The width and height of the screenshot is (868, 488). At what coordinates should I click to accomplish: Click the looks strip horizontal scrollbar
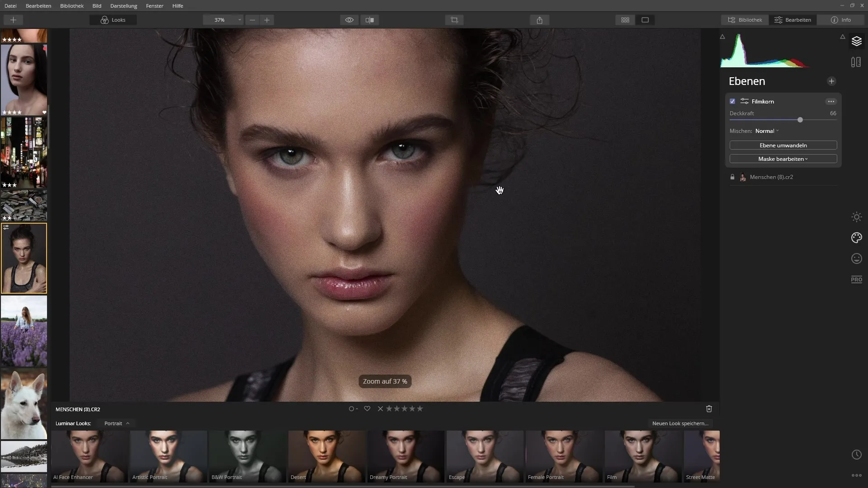[343, 486]
